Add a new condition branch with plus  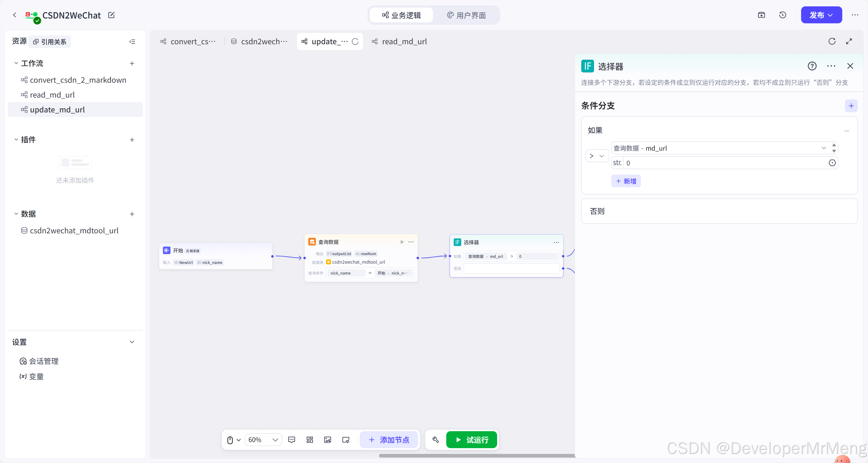(x=851, y=106)
